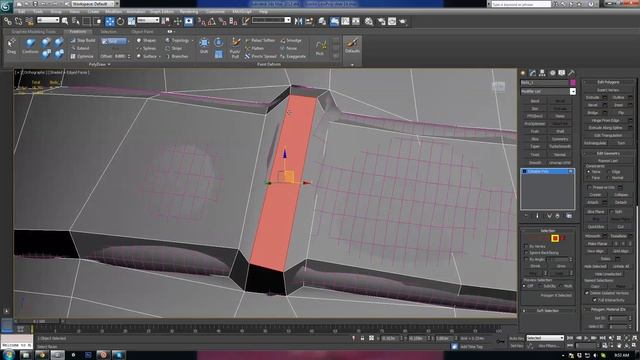The image size is (640, 360).
Task: Activate Select and Rotate tool
Action: [120, 21]
